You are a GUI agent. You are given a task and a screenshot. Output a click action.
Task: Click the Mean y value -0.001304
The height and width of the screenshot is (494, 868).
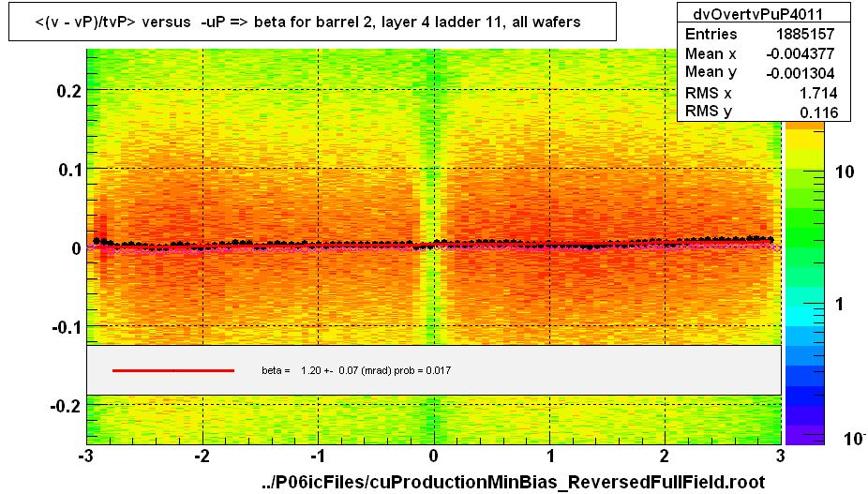coord(800,73)
